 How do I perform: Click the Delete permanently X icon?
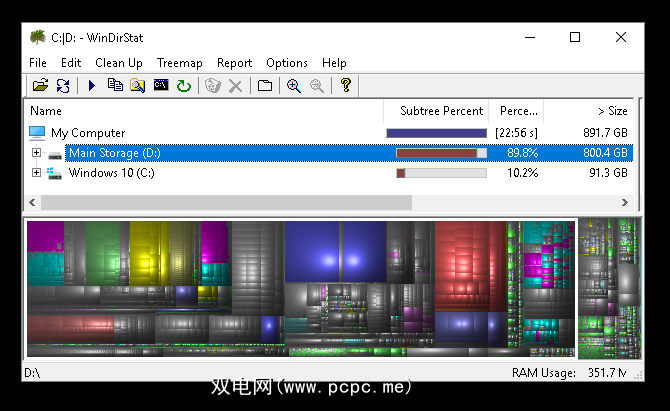tap(235, 86)
